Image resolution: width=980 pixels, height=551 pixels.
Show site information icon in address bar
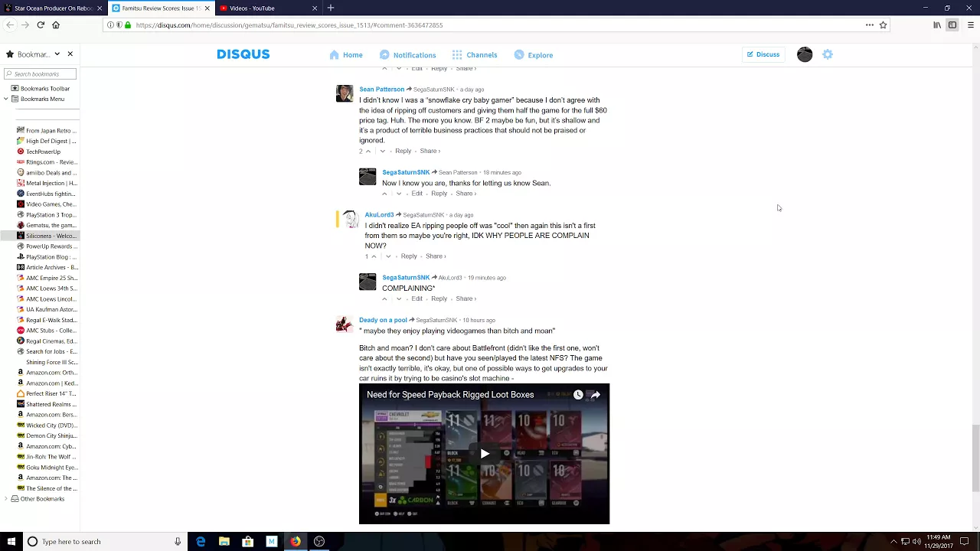coord(110,25)
